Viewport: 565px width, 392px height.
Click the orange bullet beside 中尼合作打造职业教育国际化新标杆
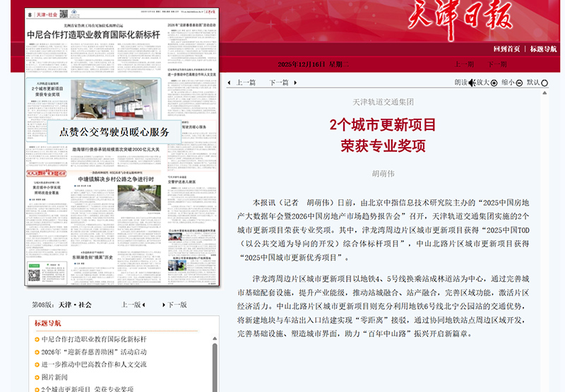click(36, 339)
